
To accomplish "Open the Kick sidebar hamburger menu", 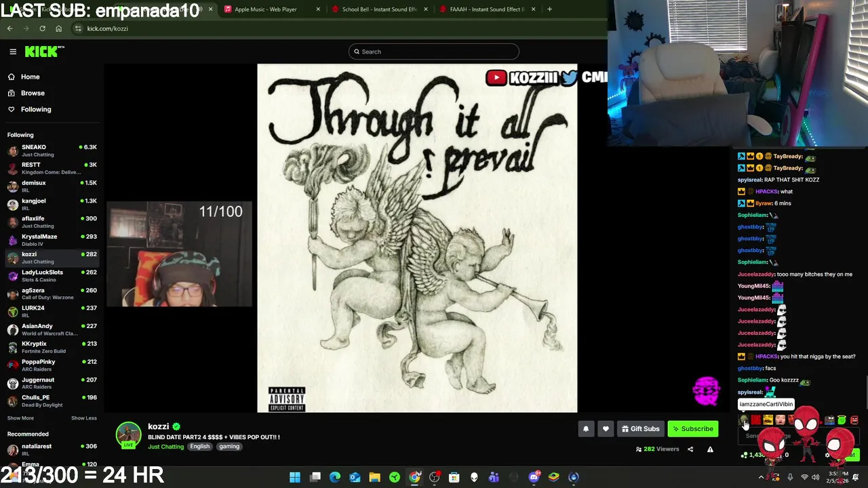I will tap(13, 52).
